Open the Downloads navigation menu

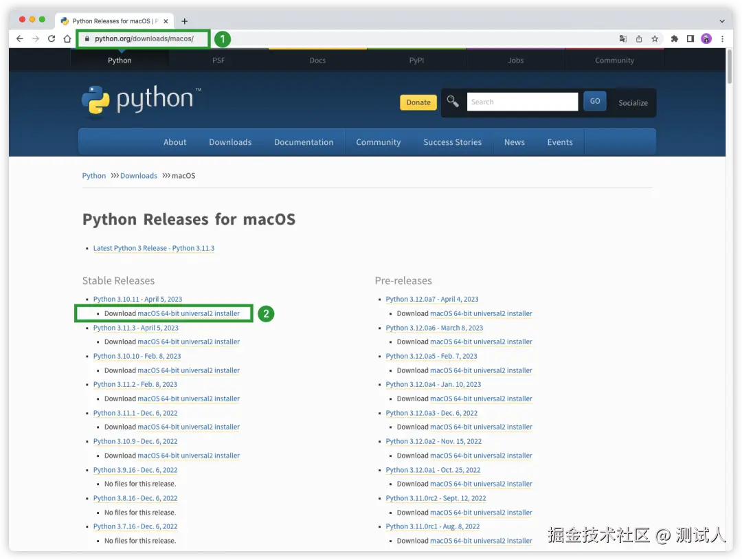tap(230, 142)
